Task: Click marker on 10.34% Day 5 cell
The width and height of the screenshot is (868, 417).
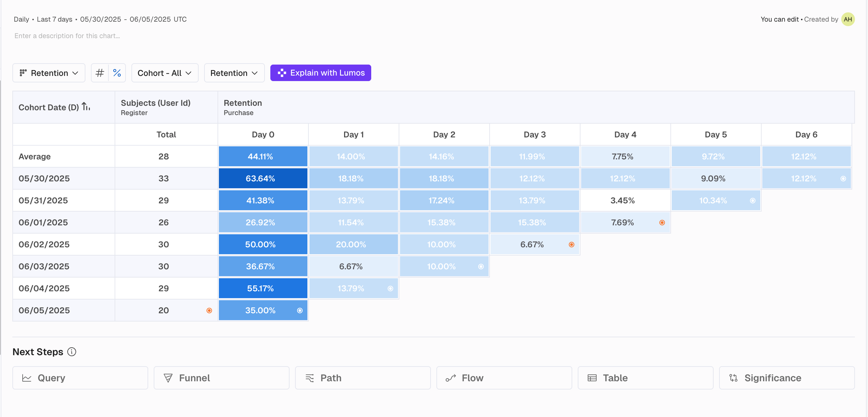Action: point(753,201)
